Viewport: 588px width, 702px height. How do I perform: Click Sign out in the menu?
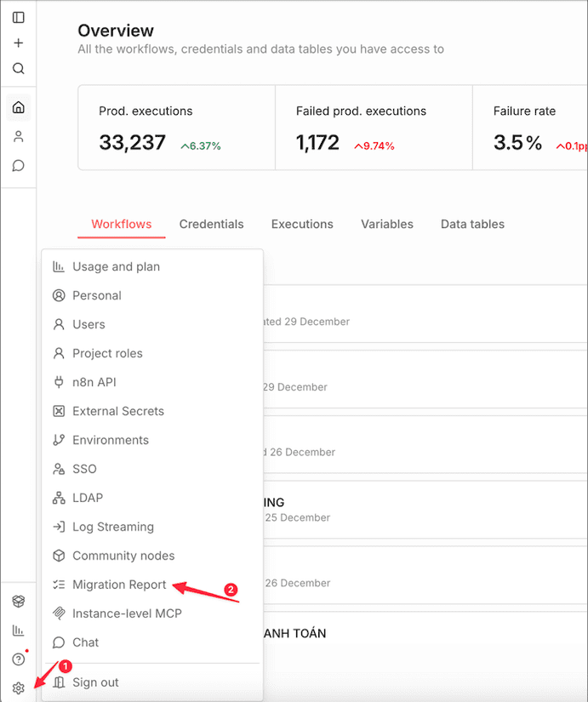click(95, 682)
